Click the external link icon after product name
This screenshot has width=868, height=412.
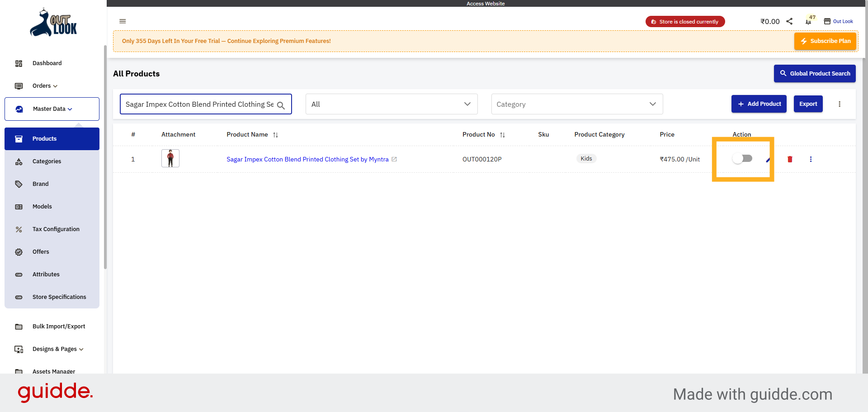394,159
